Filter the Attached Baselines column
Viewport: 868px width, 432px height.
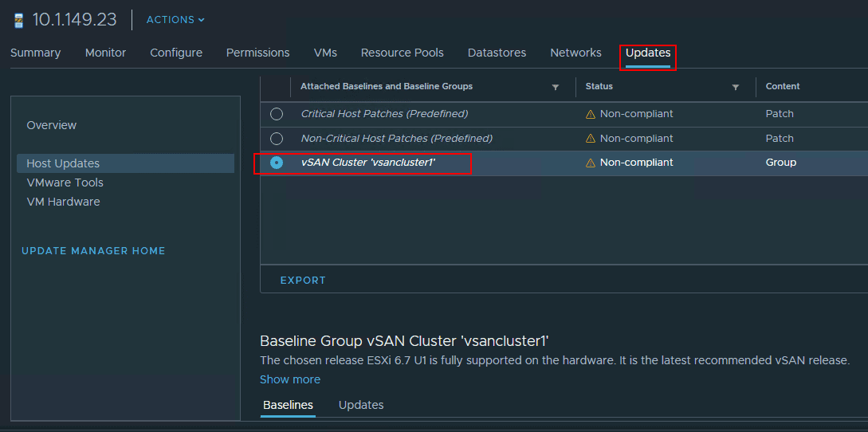point(556,87)
